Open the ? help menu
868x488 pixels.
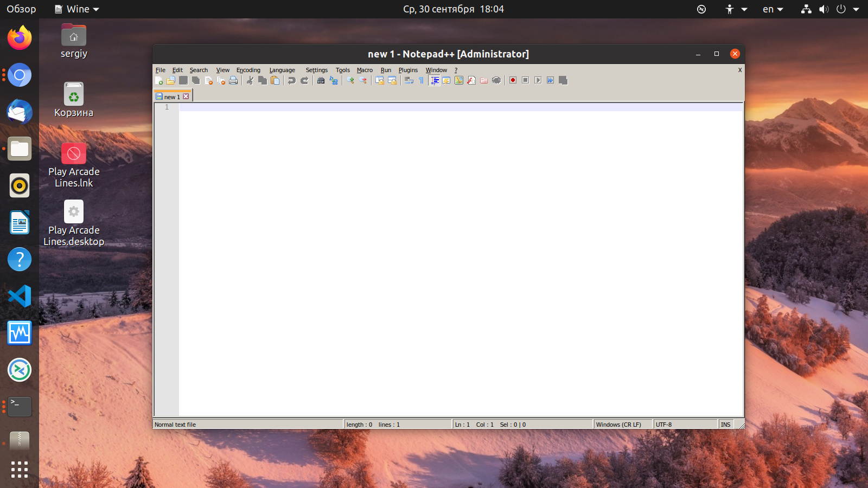pyautogui.click(x=456, y=70)
